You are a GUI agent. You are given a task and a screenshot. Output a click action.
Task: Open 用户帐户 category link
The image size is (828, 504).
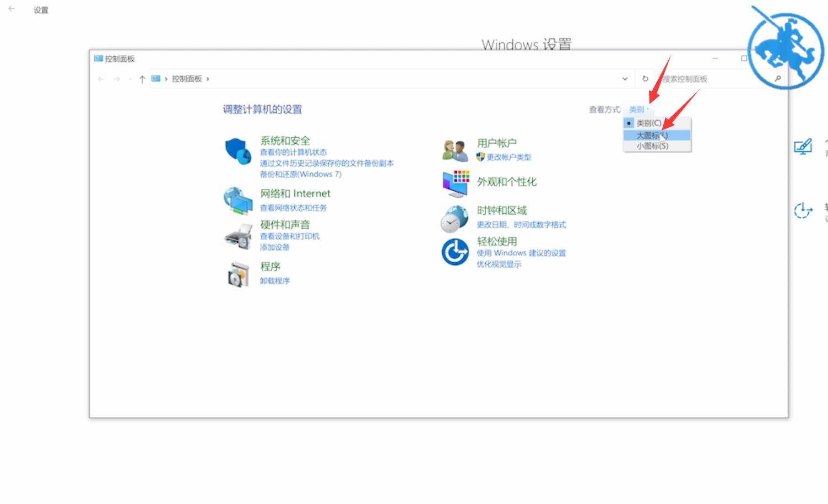[x=496, y=143]
